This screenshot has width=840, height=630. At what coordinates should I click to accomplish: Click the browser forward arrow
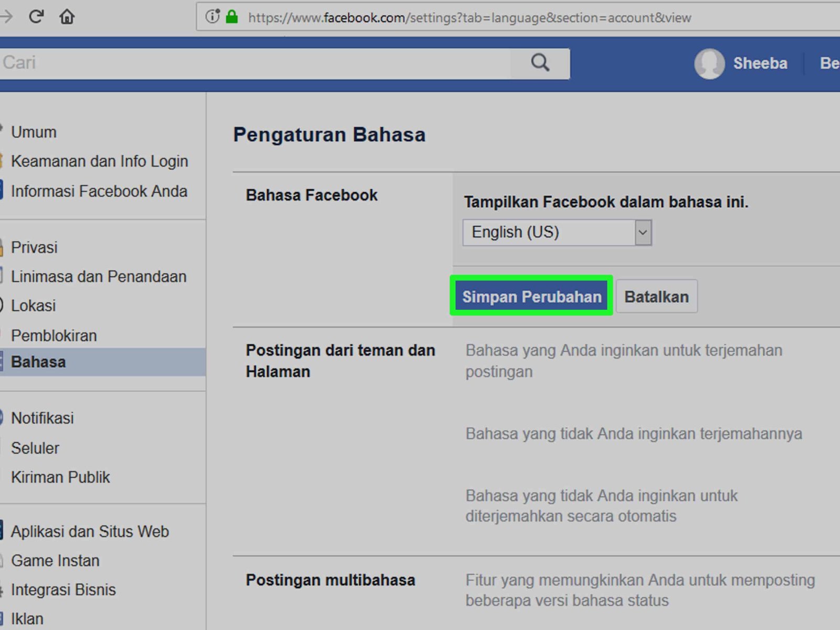pos(6,17)
